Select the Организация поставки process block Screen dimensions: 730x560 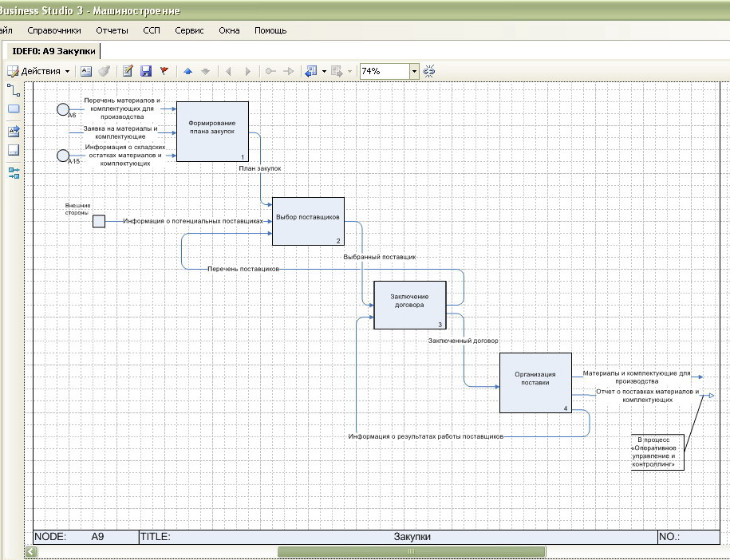click(535, 382)
